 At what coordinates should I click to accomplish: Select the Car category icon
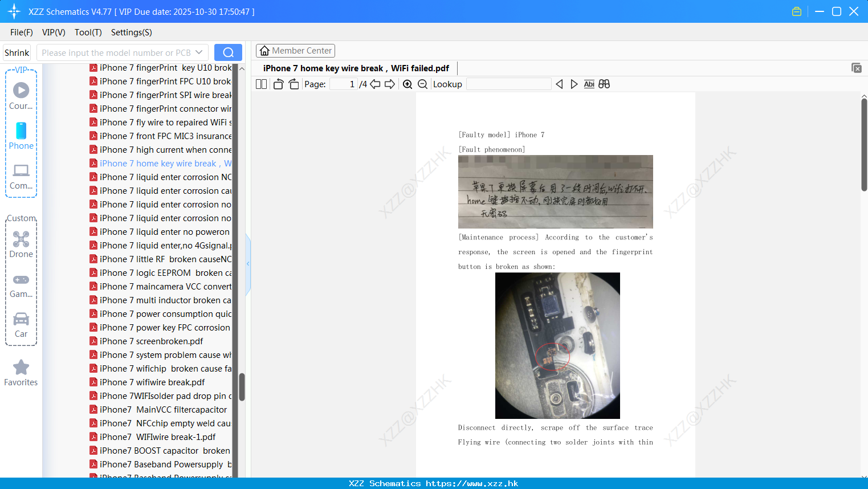point(21,325)
